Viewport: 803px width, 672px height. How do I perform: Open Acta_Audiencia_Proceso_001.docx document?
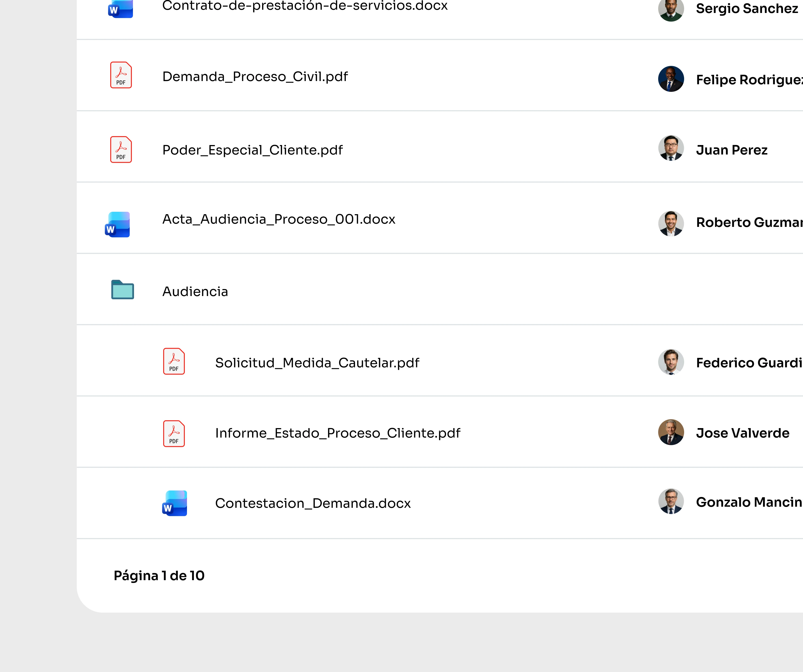tap(279, 219)
